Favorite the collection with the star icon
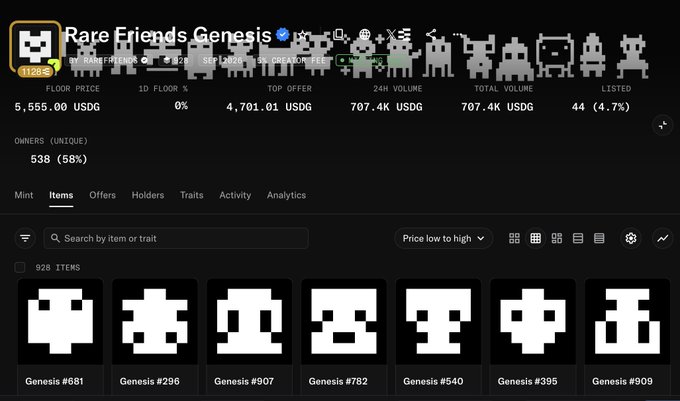Viewport: 680px width, 401px height. coord(302,35)
